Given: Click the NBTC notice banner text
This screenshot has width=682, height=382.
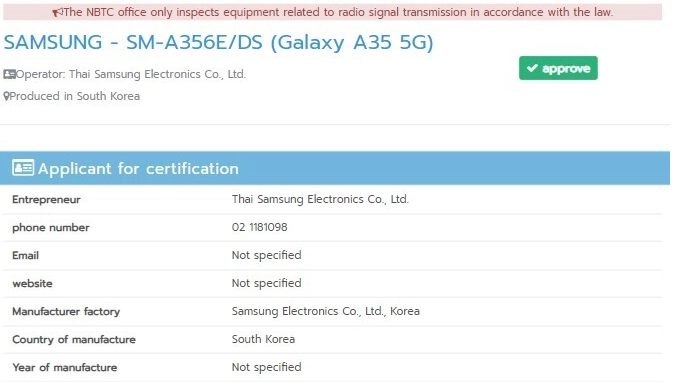Looking at the screenshot, I should coord(338,12).
